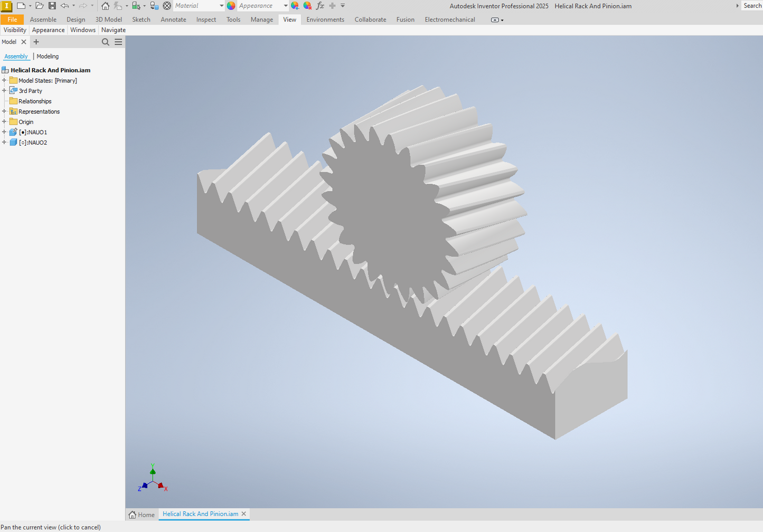Viewport: 763px width, 532px height.
Task: Click the Undo arrow icon
Action: click(64, 6)
